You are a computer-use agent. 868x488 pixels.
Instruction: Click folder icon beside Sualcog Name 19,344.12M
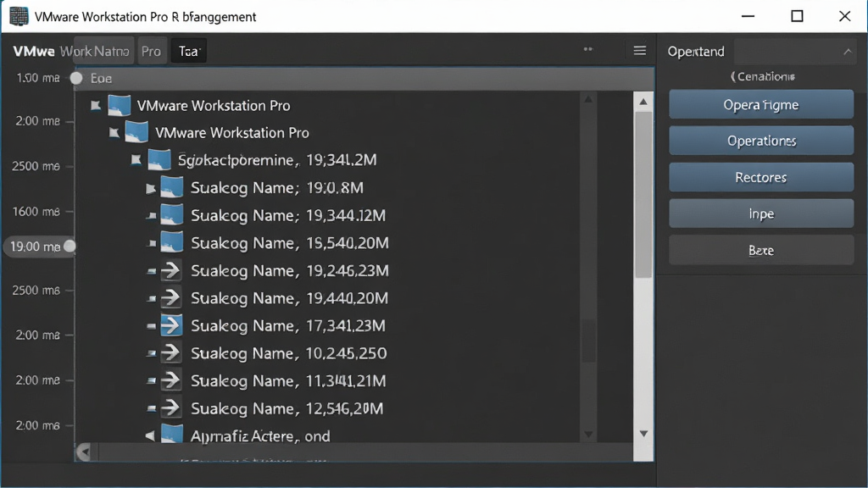pyautogui.click(x=171, y=214)
